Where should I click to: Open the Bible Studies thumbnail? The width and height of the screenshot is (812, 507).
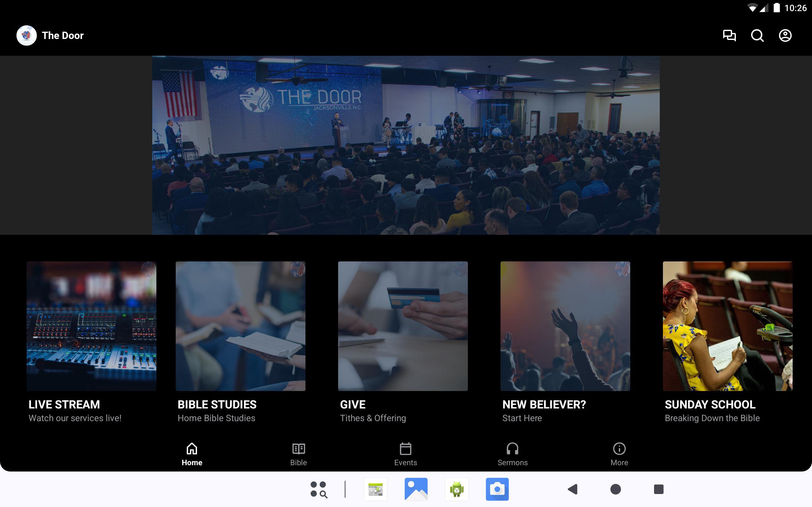[x=240, y=326]
